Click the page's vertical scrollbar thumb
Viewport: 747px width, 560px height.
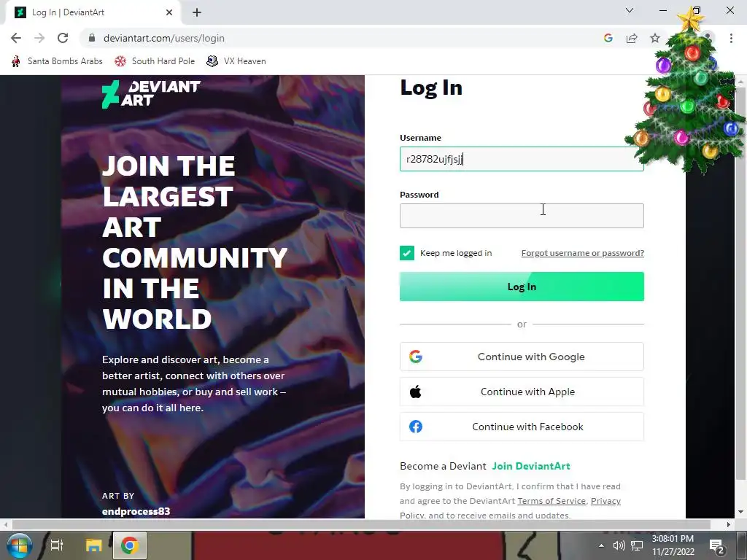(x=741, y=282)
